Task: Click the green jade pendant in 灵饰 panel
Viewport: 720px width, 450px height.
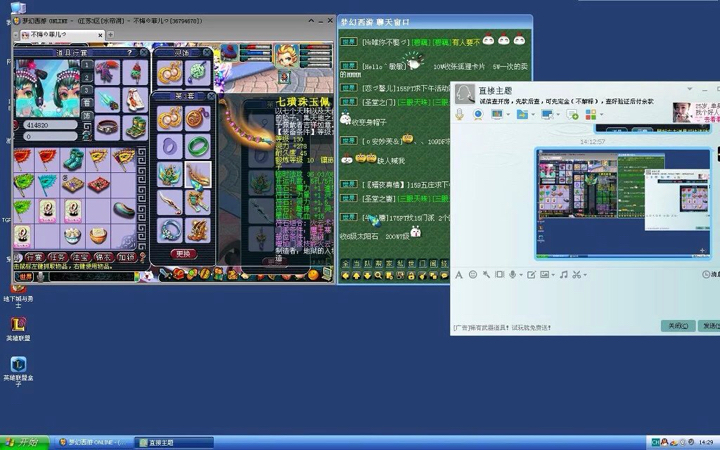Action: (198, 73)
